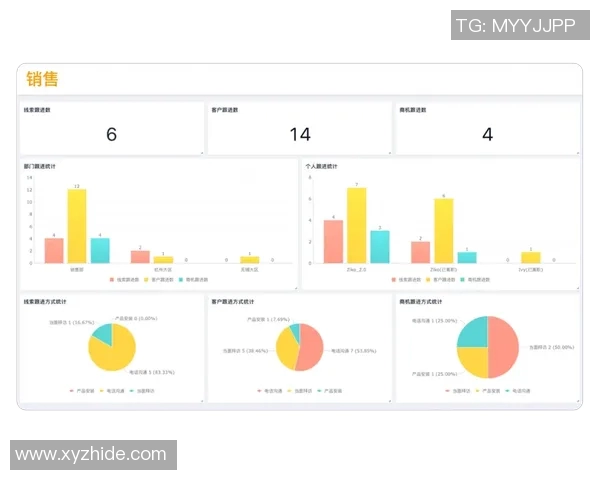Click the resize handle of 客户跟进数 card

click(389, 153)
